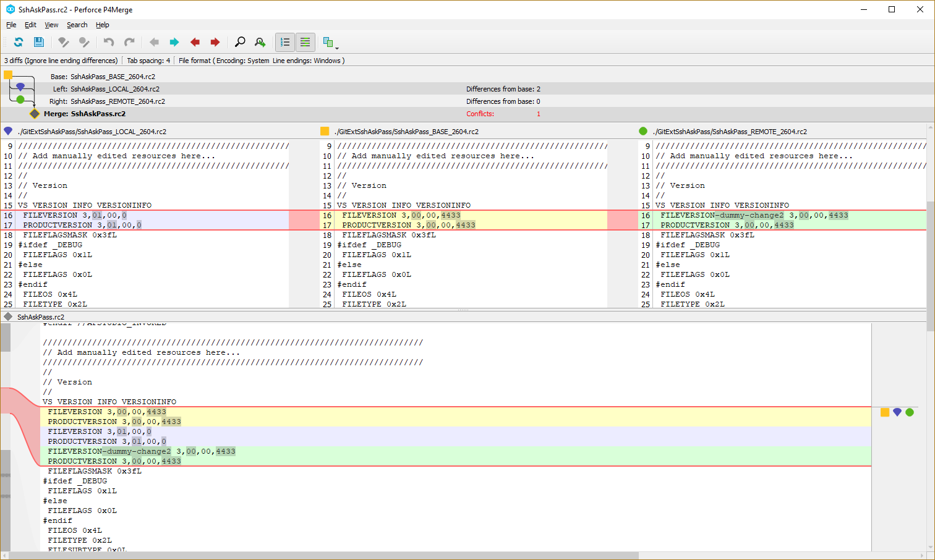Undo the last change
This screenshot has width=935, height=560.
[109, 42]
